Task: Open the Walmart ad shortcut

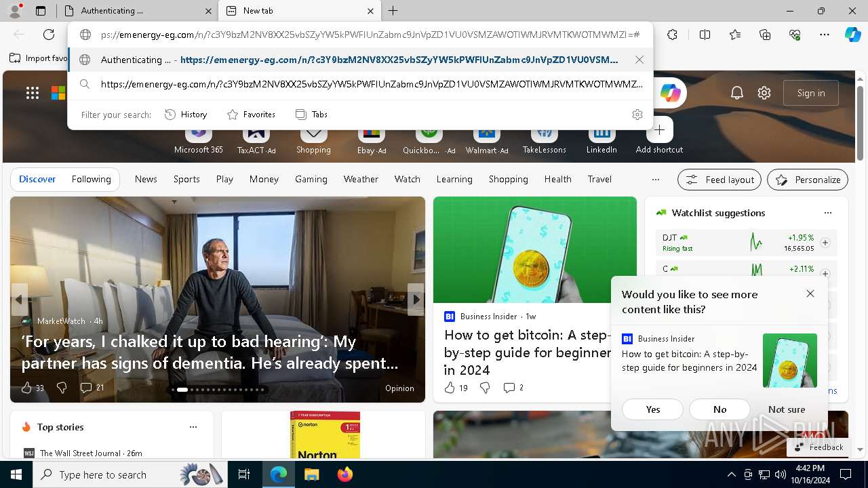Action: 487,138
